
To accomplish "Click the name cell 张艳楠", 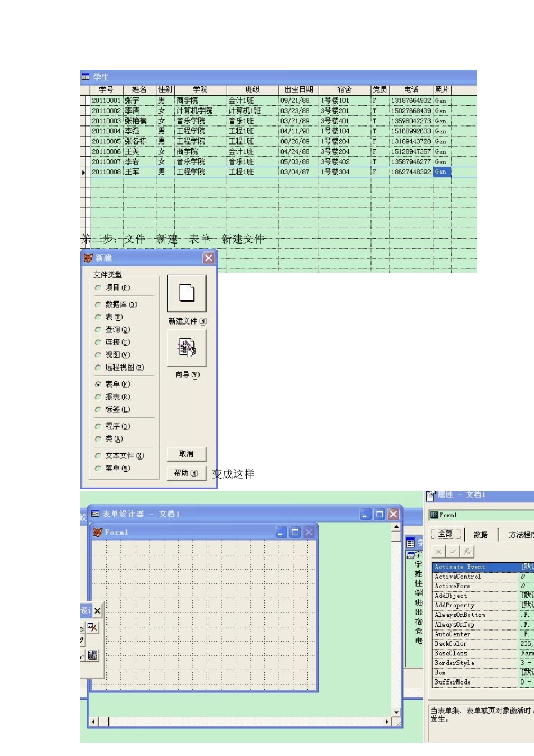I will (139, 121).
